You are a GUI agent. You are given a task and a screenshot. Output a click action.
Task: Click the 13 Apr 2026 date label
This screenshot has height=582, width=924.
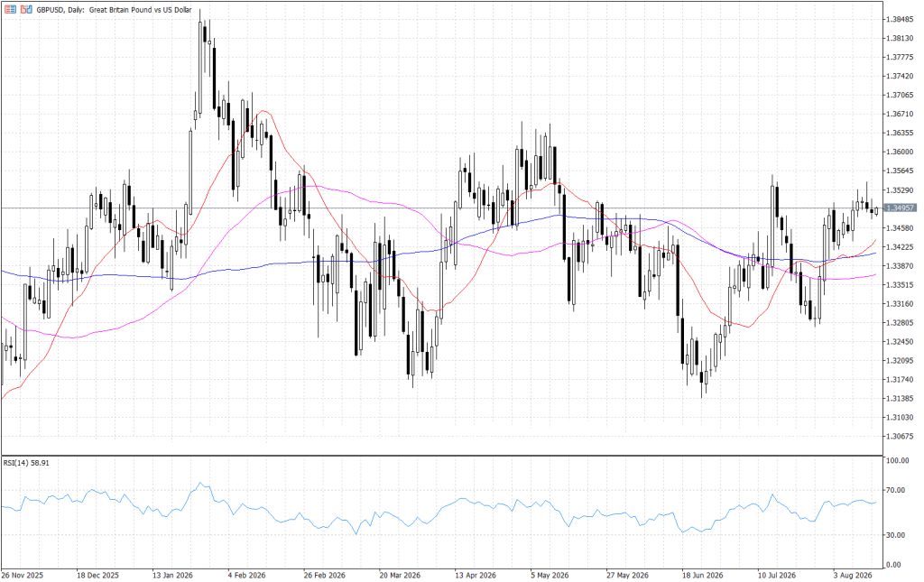(475, 575)
